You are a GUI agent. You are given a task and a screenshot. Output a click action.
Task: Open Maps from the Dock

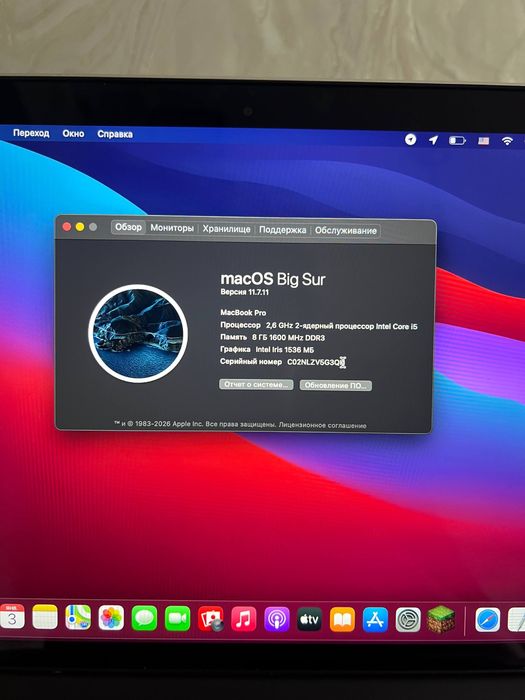pyautogui.click(x=78, y=617)
